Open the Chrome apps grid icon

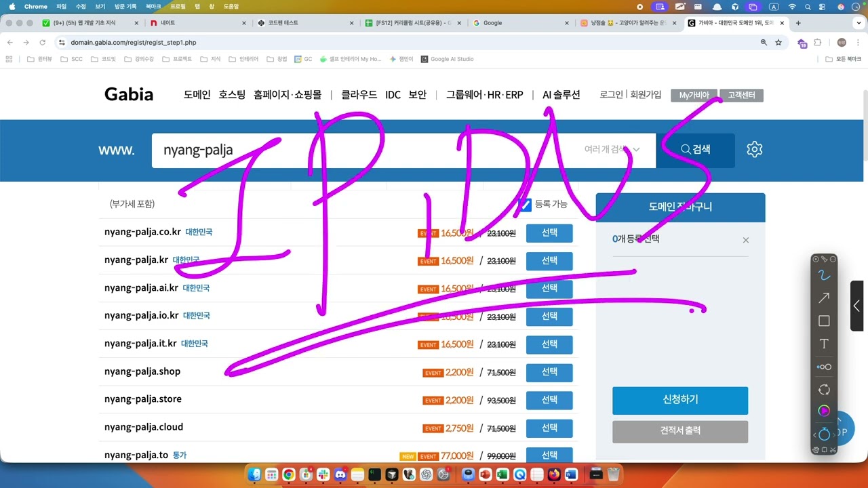9,59
